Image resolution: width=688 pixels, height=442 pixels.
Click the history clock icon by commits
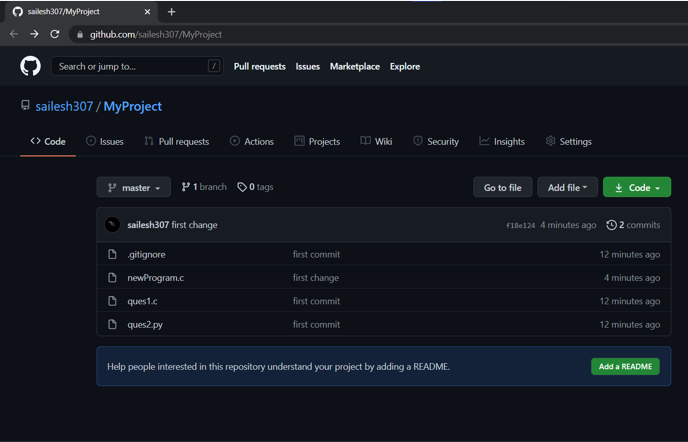coord(611,225)
